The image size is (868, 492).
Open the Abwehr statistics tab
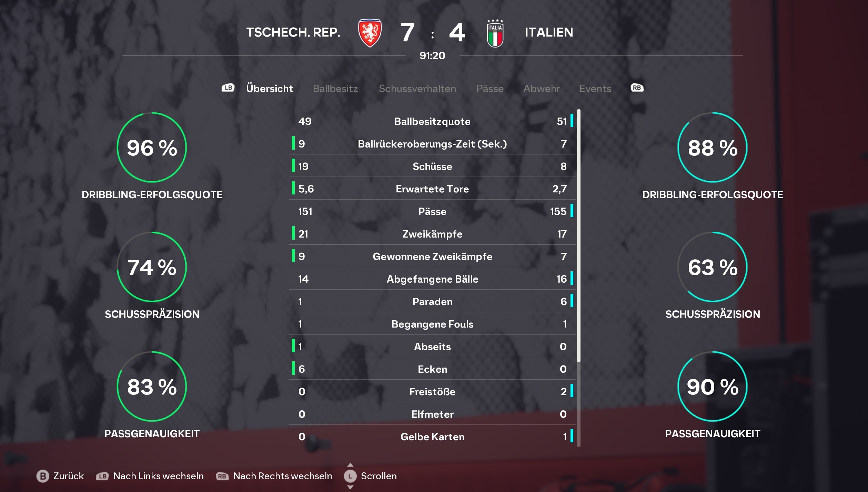(541, 89)
